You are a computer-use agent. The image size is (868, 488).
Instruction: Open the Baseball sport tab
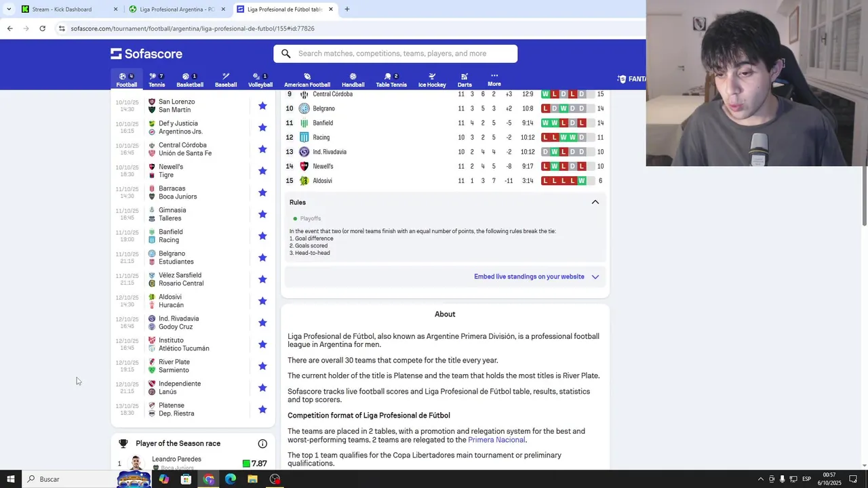coord(226,80)
